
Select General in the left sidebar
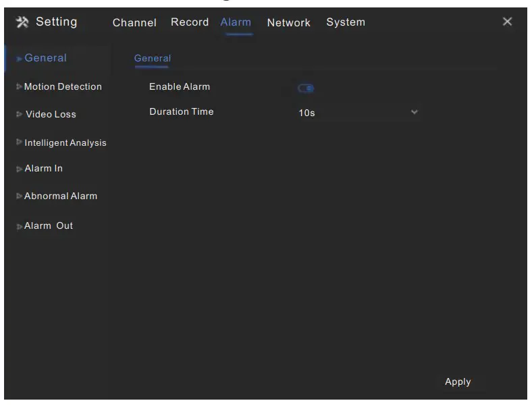pyautogui.click(x=45, y=58)
